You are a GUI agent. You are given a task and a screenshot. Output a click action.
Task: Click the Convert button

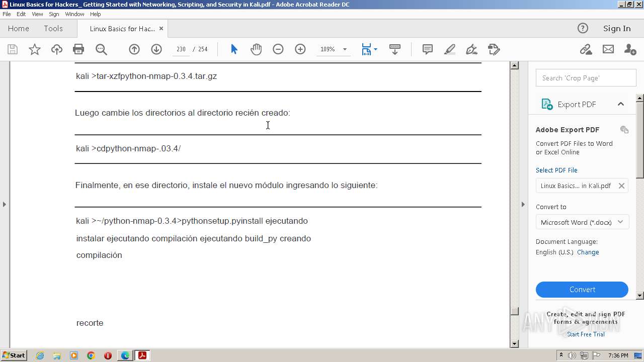coord(582,290)
